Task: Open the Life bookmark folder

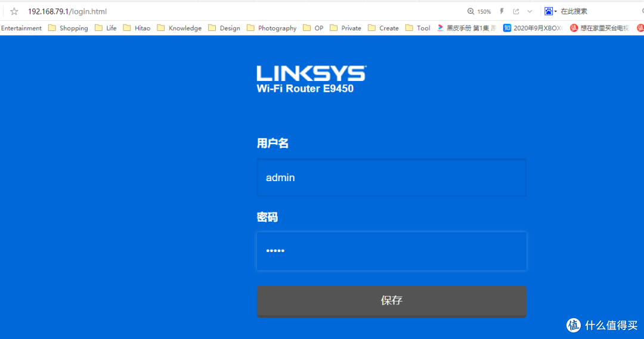Action: point(106,28)
